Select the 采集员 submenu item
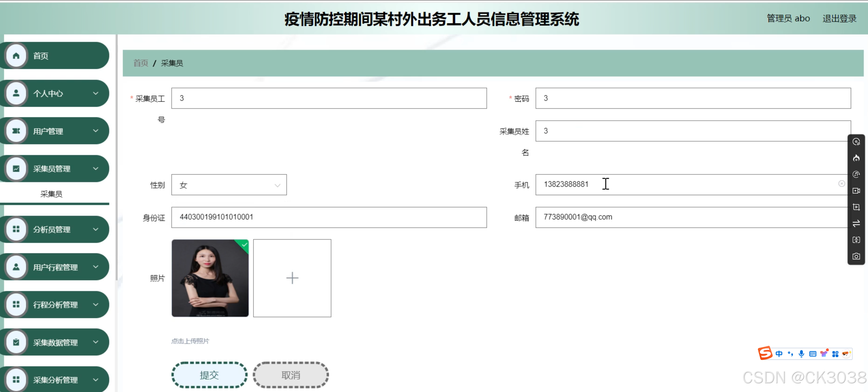This screenshot has width=868, height=392. tap(51, 194)
